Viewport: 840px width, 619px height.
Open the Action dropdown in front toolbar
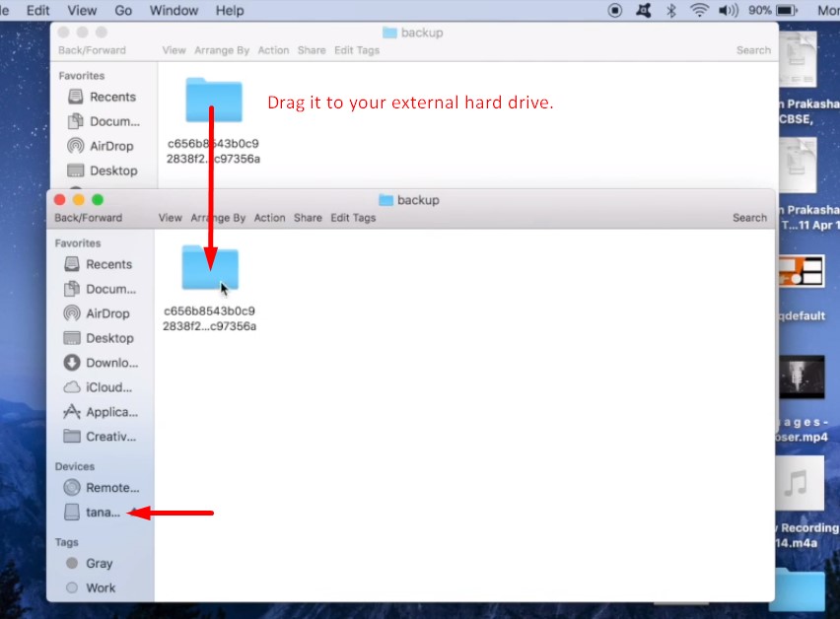pyautogui.click(x=269, y=218)
